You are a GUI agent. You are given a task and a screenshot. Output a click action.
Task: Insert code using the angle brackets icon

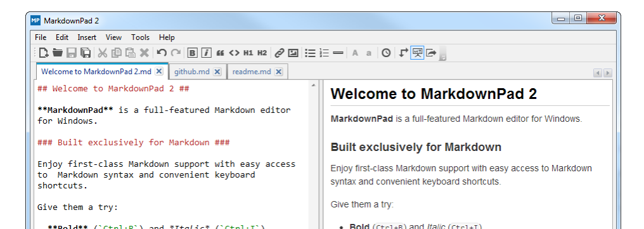coord(234,53)
